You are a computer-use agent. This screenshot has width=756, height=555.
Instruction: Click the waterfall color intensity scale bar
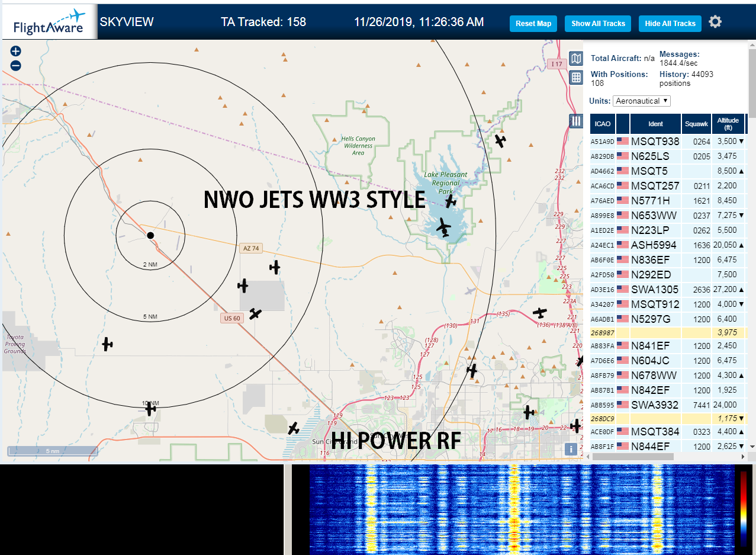(x=744, y=509)
